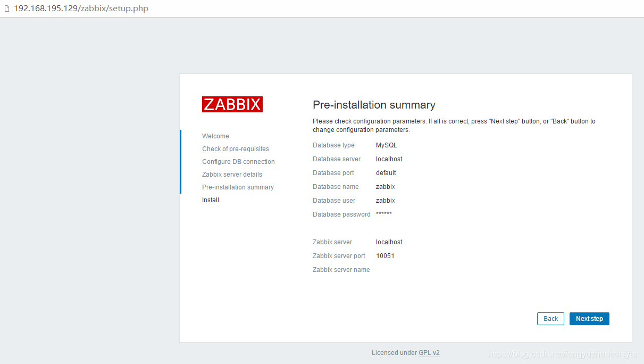Select the highlighted "Pre-installation summary" step
Screen dimensions: 644x364
238,187
